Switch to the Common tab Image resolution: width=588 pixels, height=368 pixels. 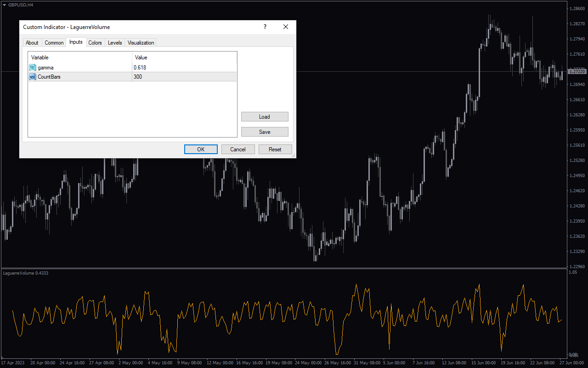[54, 43]
